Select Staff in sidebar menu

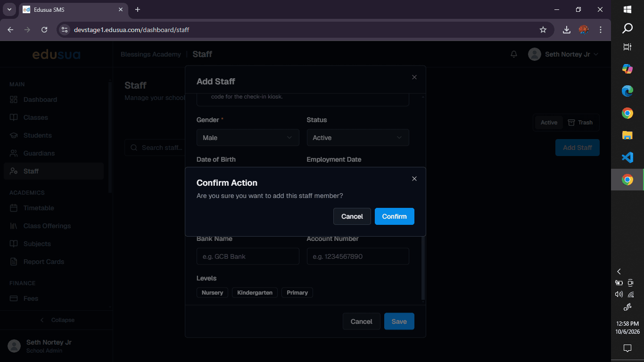tap(54, 171)
